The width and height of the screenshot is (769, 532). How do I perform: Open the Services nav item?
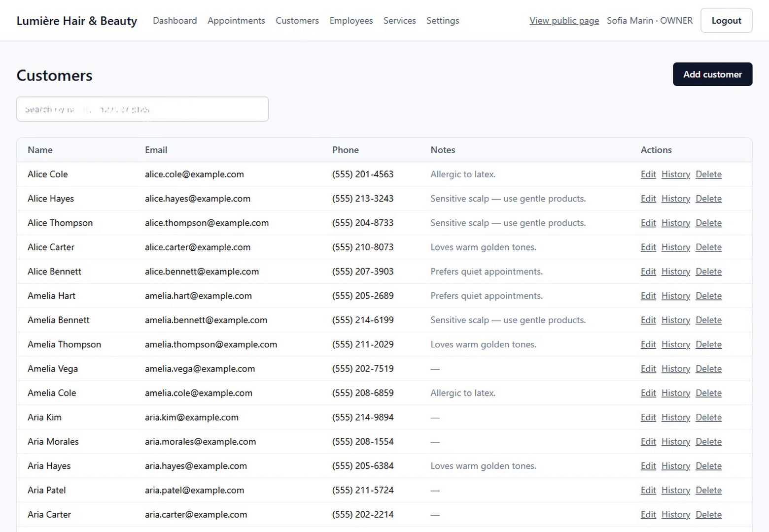[x=399, y=21]
